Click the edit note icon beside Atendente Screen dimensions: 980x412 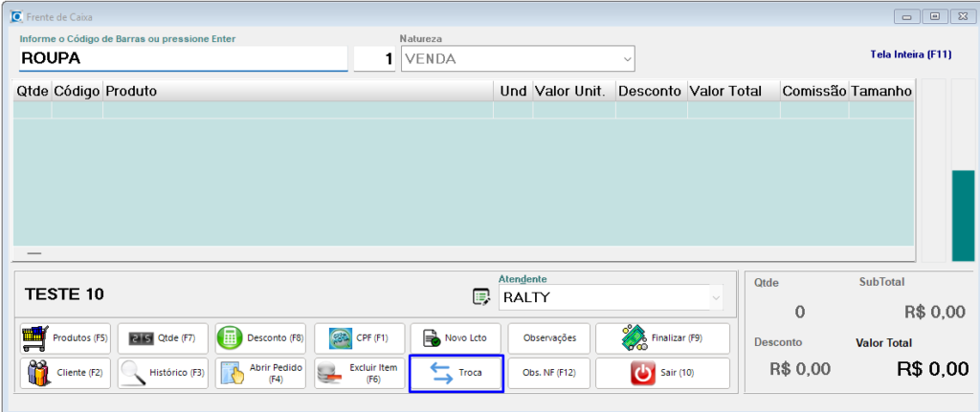pos(481,297)
